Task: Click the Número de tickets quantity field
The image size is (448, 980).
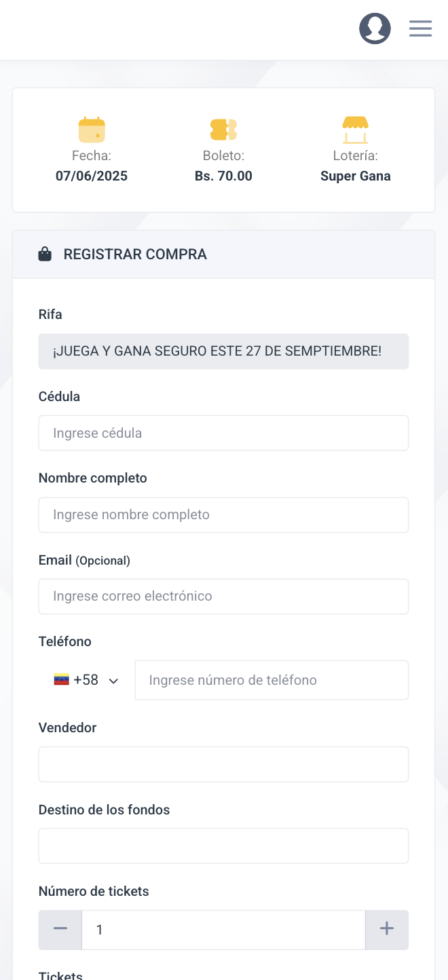Action: [223, 929]
